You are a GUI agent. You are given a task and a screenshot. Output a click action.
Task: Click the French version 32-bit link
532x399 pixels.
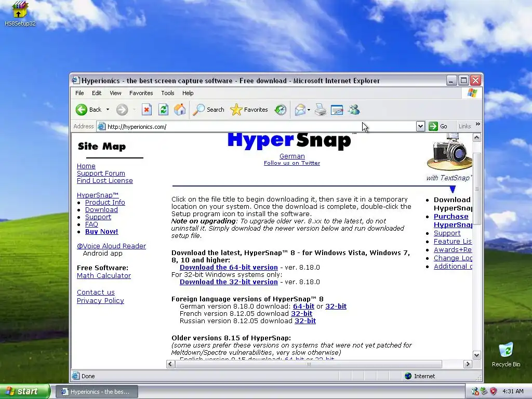coord(302,314)
